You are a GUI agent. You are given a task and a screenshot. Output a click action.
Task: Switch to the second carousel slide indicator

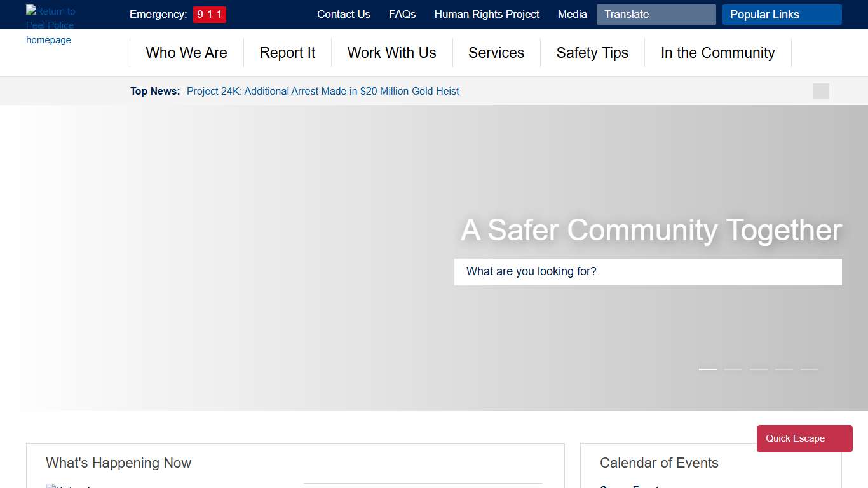[733, 369]
